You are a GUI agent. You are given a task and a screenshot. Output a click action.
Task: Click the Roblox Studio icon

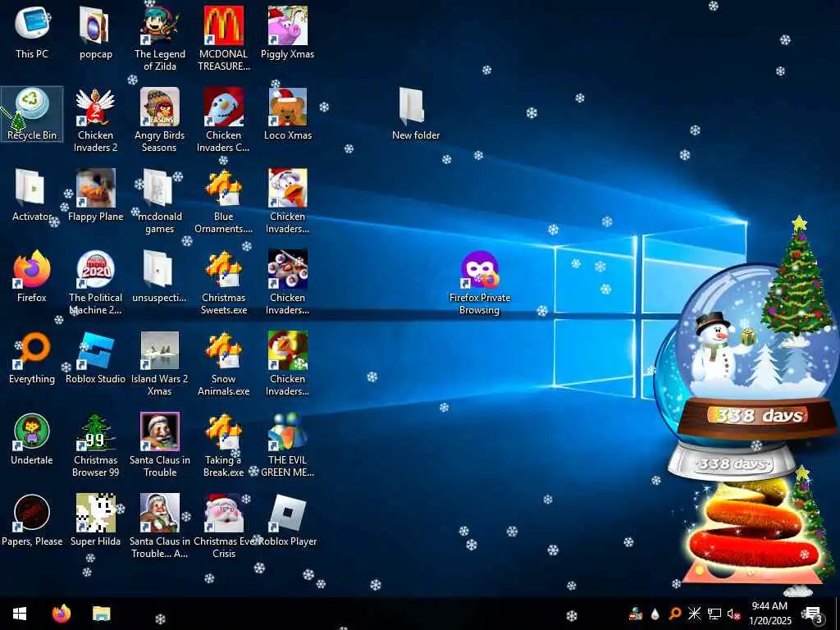(95, 358)
